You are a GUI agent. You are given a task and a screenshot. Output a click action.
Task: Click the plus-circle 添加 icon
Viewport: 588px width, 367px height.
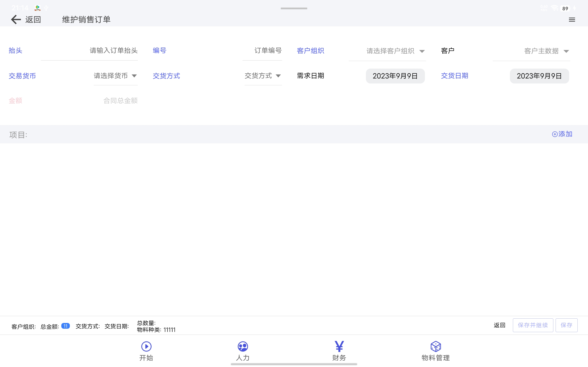coord(554,134)
